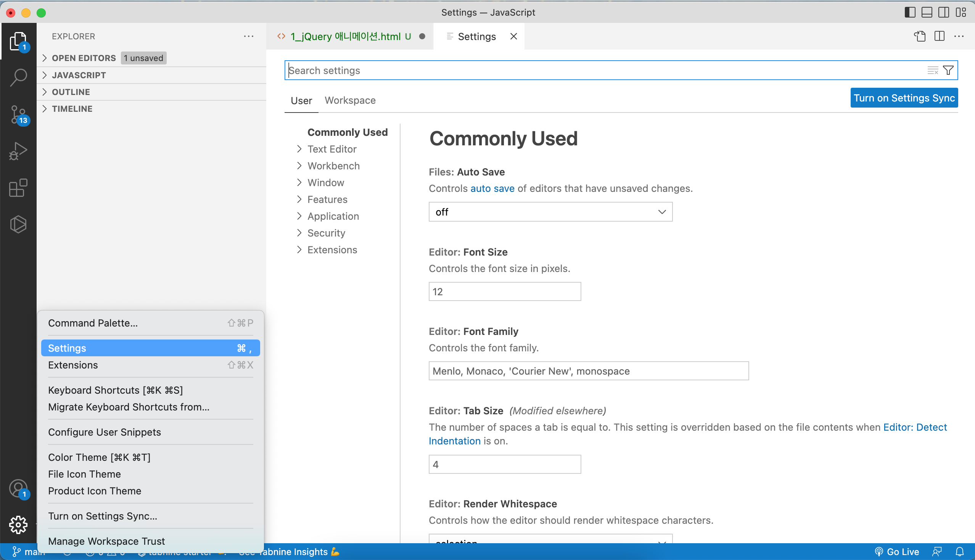975x560 pixels.
Task: Click Open Settings (JSON) icon
Action: 920,36
